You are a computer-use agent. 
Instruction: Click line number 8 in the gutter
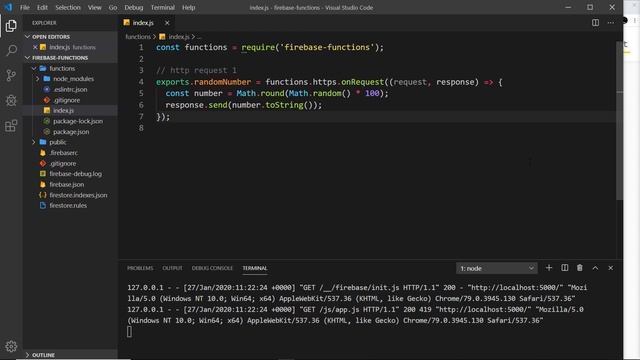141,128
